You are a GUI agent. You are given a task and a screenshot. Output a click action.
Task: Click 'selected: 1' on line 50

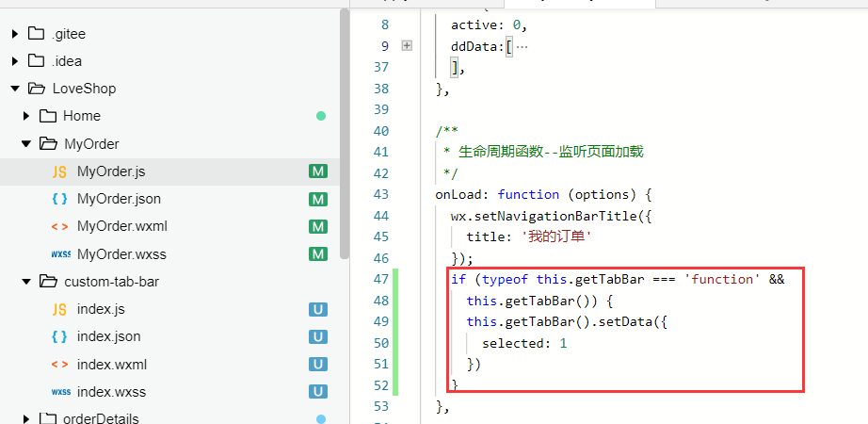point(524,343)
